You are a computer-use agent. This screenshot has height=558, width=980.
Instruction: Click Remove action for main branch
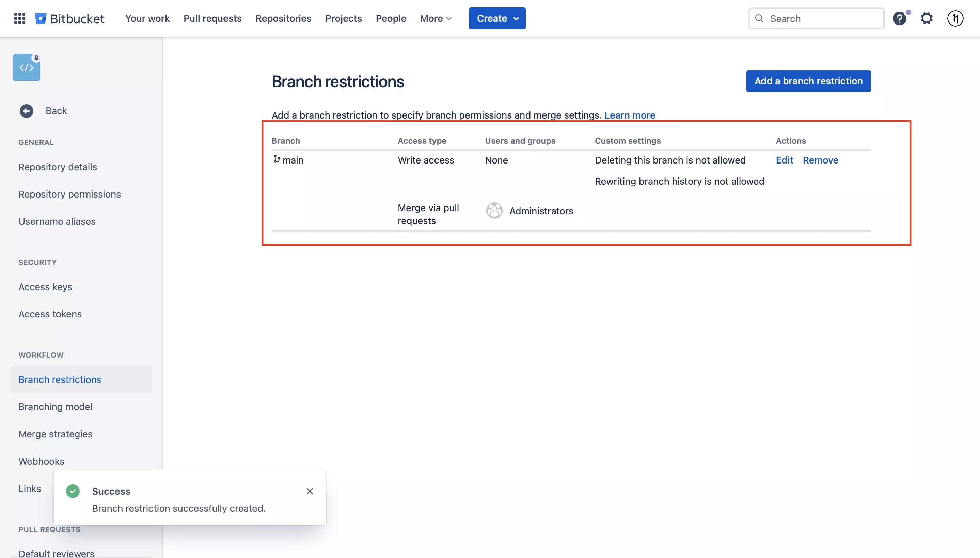pyautogui.click(x=821, y=159)
